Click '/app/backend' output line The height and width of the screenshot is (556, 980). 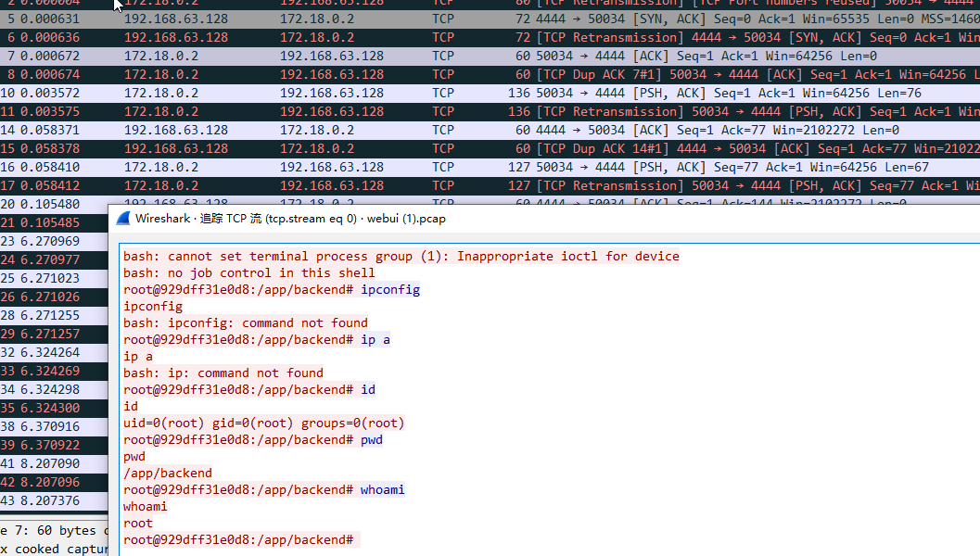click(168, 473)
